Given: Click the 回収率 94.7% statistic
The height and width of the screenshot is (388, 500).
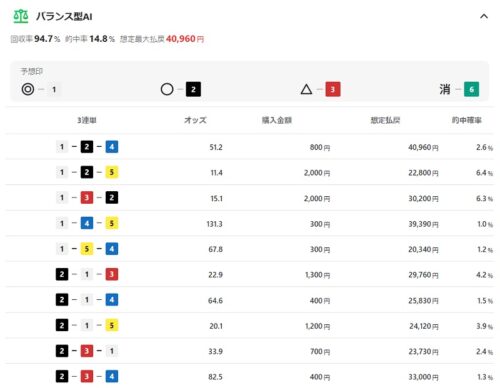Looking at the screenshot, I should coord(35,39).
